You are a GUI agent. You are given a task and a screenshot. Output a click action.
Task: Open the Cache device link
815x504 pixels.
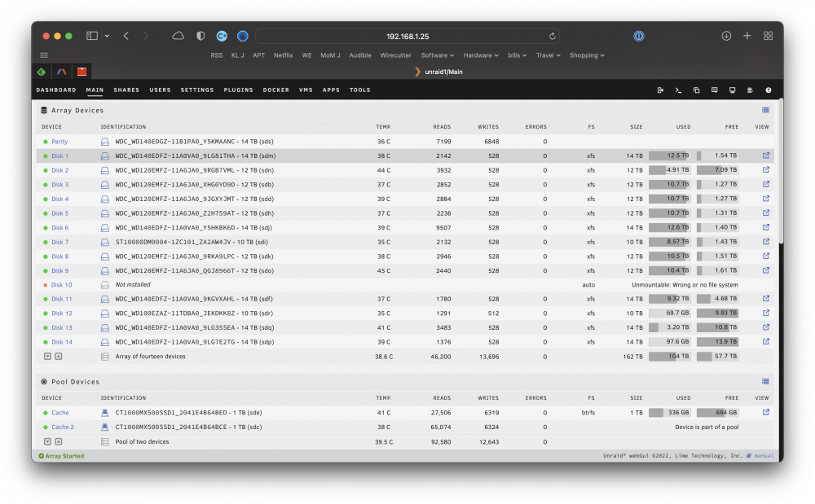[x=59, y=413]
